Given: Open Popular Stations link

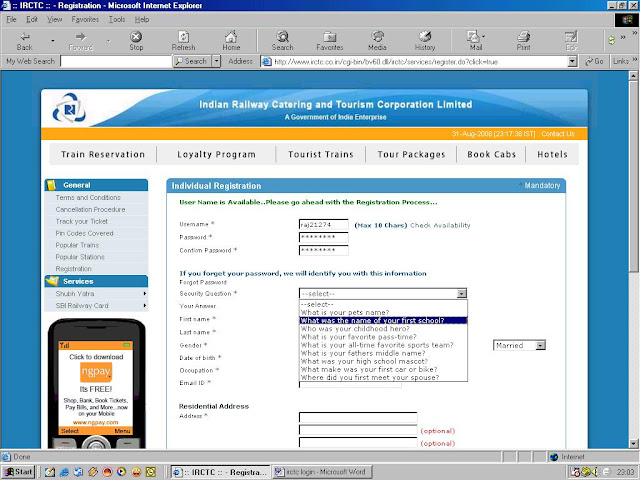Looking at the screenshot, I should tap(80, 257).
